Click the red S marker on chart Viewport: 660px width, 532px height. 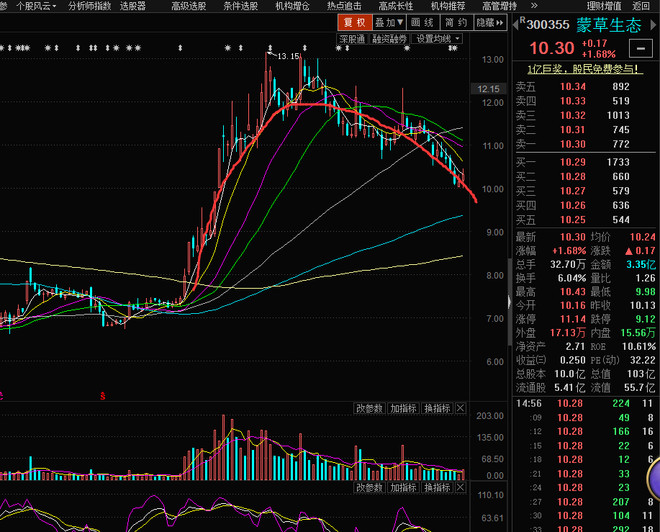pyautogui.click(x=103, y=396)
